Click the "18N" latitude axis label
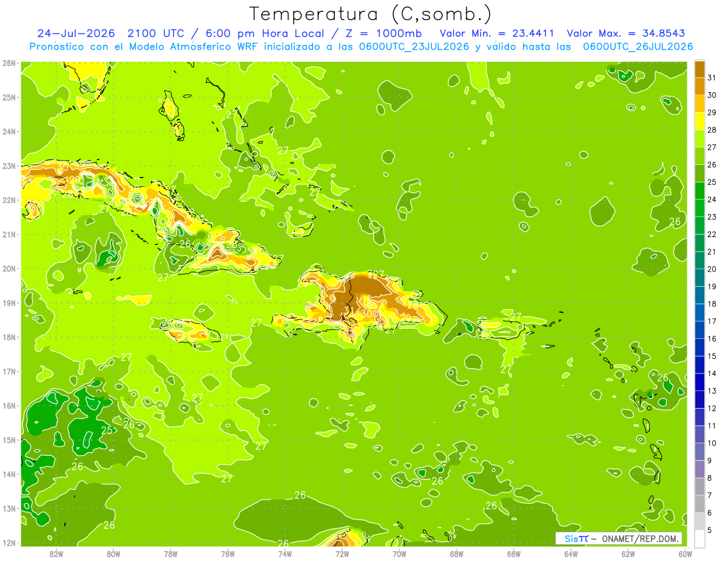The height and width of the screenshot is (562, 728). pos(8,337)
